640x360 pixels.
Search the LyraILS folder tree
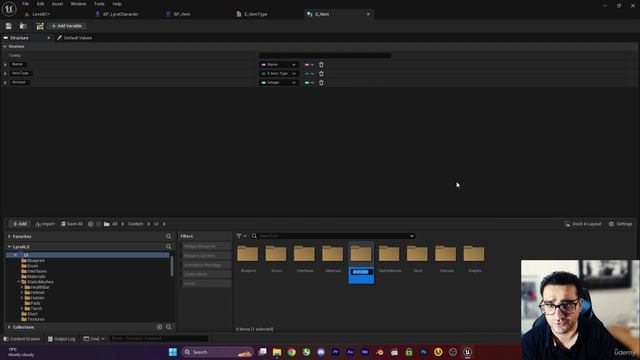pyautogui.click(x=169, y=247)
